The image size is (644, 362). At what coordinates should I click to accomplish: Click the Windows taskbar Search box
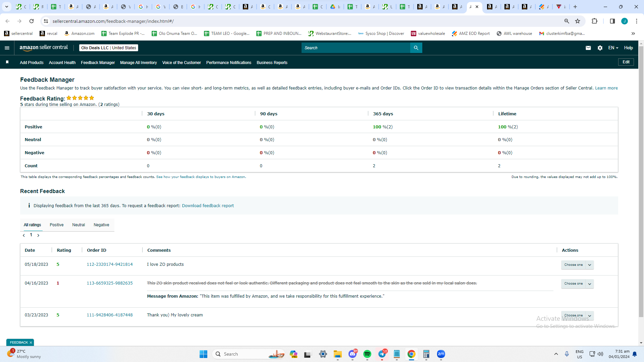tap(249, 354)
